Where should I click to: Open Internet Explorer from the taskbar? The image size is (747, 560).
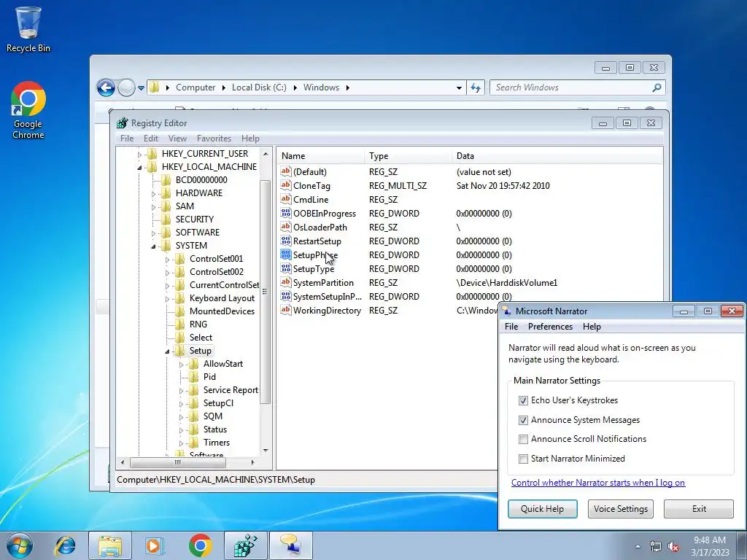click(x=65, y=545)
